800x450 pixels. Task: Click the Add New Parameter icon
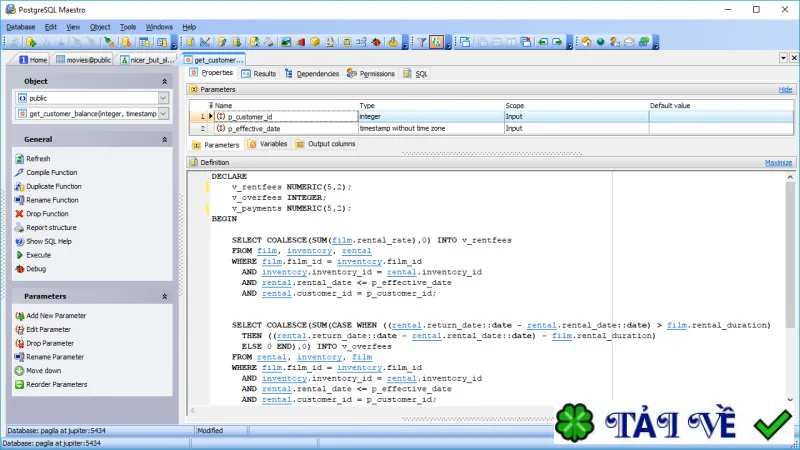point(19,316)
